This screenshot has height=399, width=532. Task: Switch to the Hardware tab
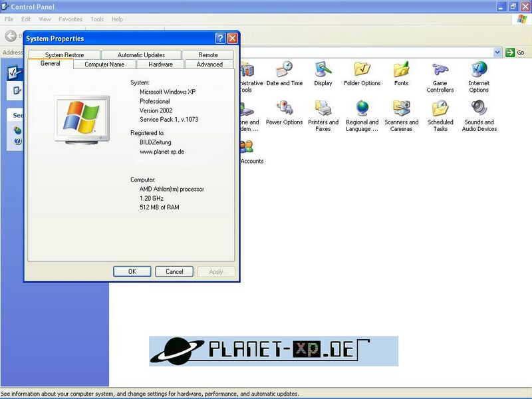160,64
